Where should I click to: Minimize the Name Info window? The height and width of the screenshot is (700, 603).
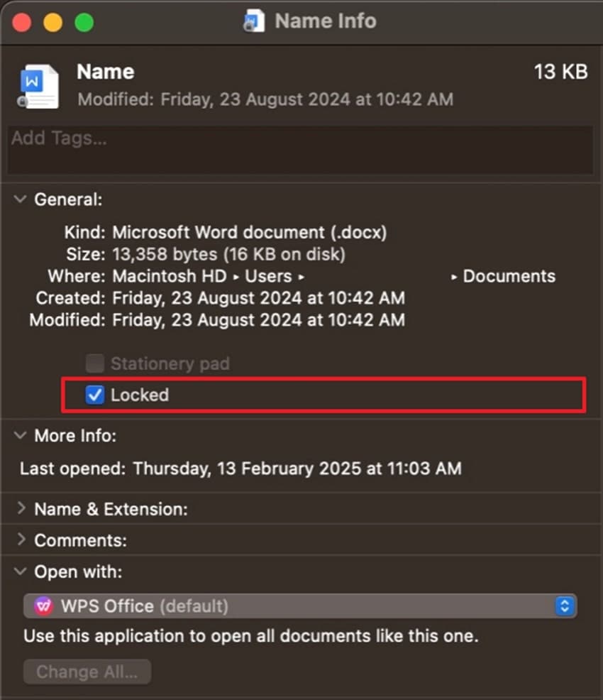pos(52,22)
